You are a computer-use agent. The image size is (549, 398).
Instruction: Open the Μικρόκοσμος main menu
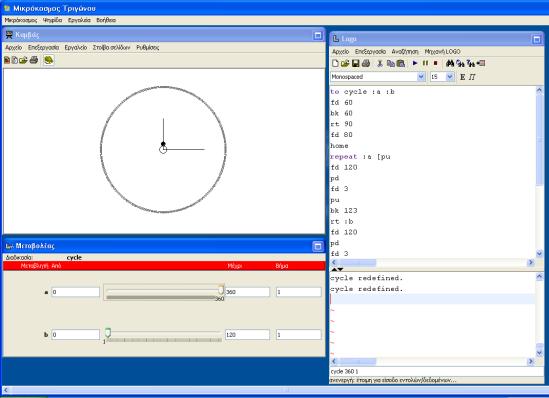(21, 20)
